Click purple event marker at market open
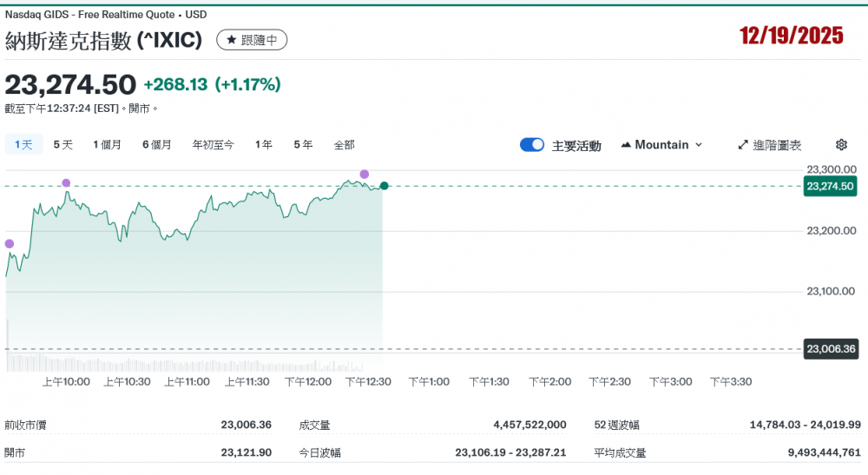This screenshot has width=868, height=475. tap(10, 244)
